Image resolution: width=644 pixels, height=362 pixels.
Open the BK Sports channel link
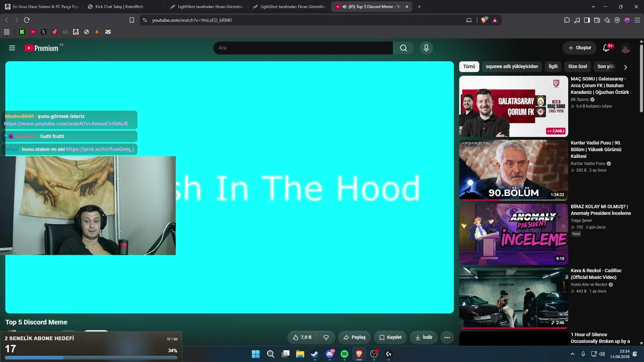click(x=580, y=100)
